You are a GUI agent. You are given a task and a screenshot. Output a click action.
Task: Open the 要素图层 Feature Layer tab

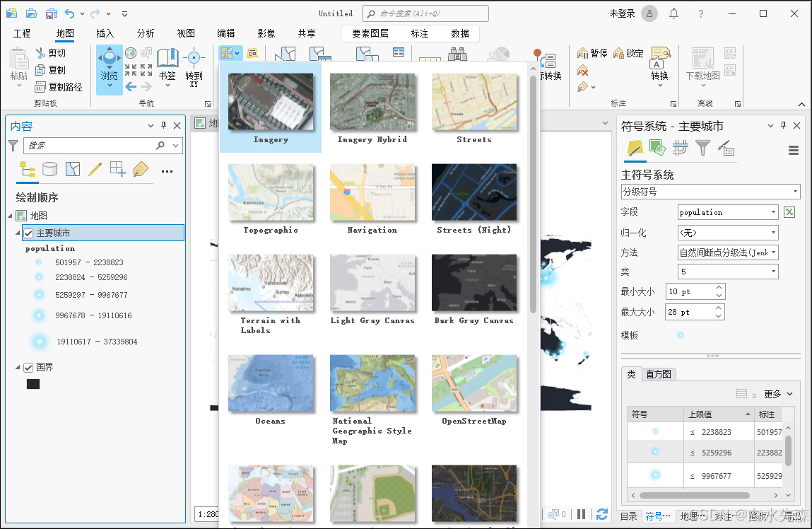[x=370, y=33]
